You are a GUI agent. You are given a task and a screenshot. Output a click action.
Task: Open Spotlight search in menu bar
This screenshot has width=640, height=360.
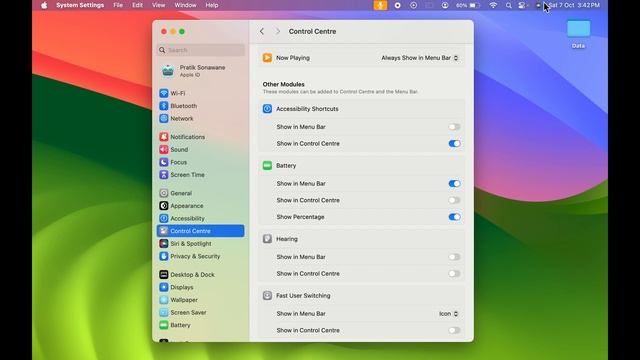coord(509,5)
